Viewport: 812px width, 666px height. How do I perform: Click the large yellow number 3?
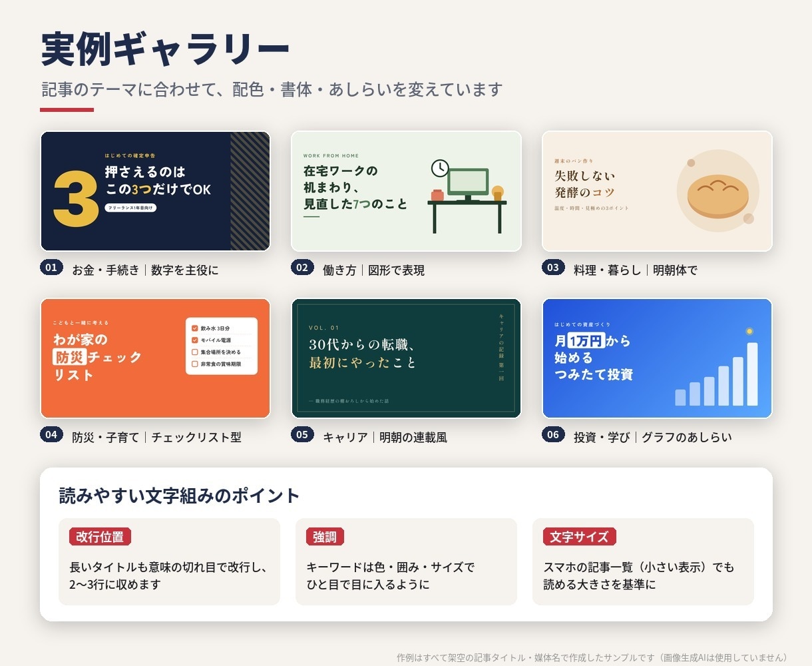pyautogui.click(x=75, y=198)
